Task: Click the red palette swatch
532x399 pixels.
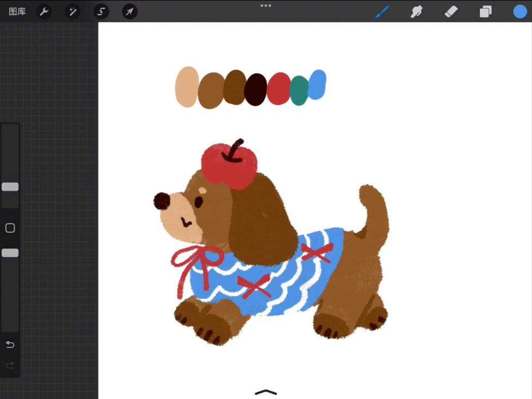Action: coord(279,89)
